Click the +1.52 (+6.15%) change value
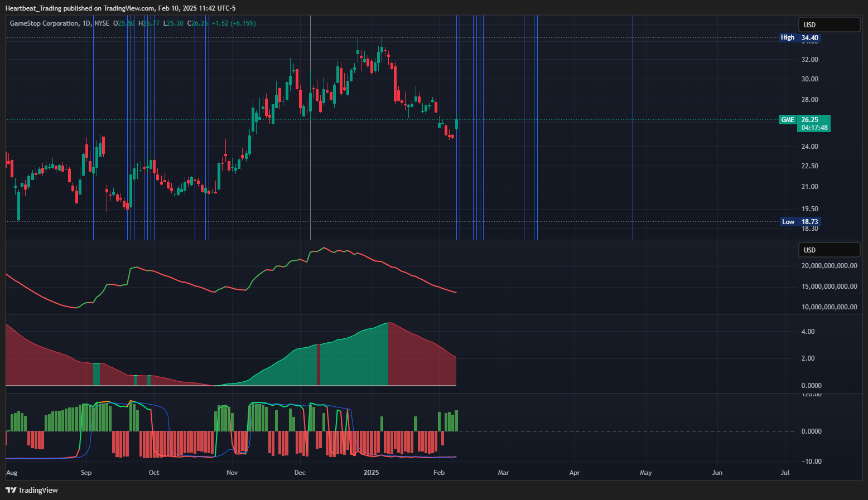 [234, 23]
